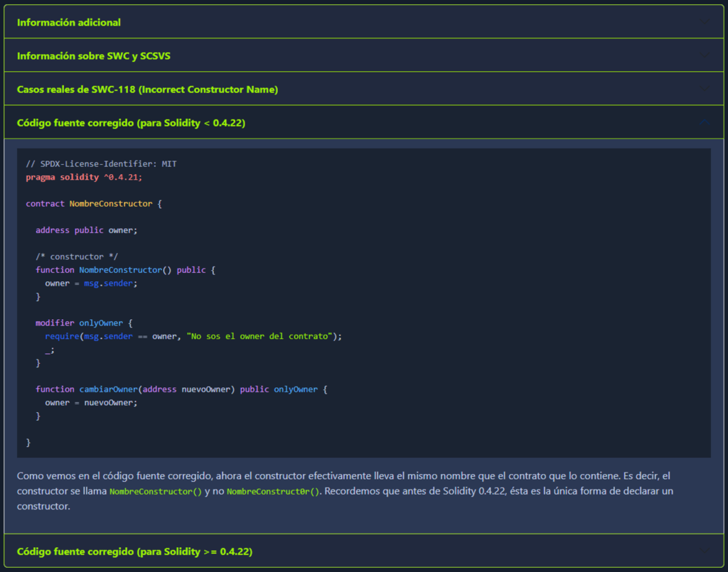Collapse 'Código fuente corregido (para Solidity < 0.4.22)' heading

131,123
